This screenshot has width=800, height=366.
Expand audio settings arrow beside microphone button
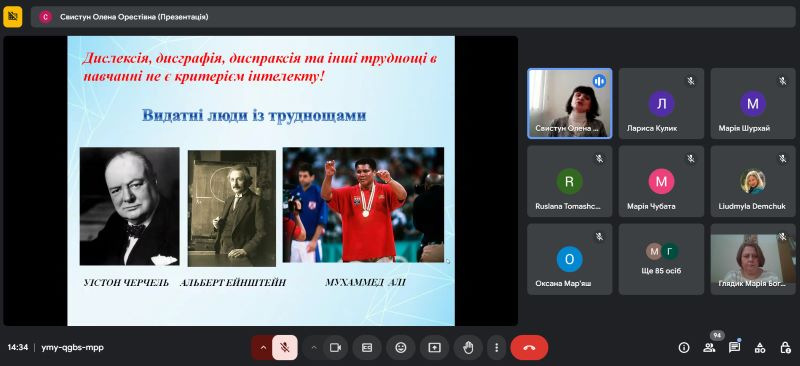tap(263, 348)
